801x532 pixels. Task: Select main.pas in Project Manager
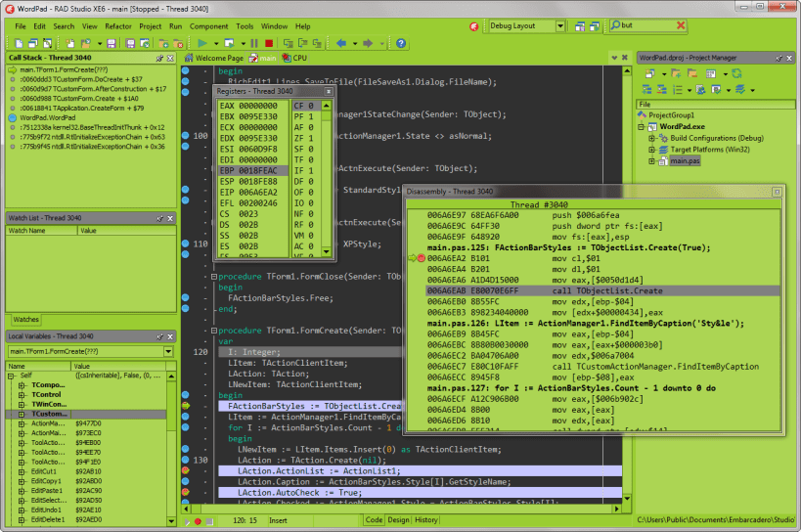(x=683, y=161)
